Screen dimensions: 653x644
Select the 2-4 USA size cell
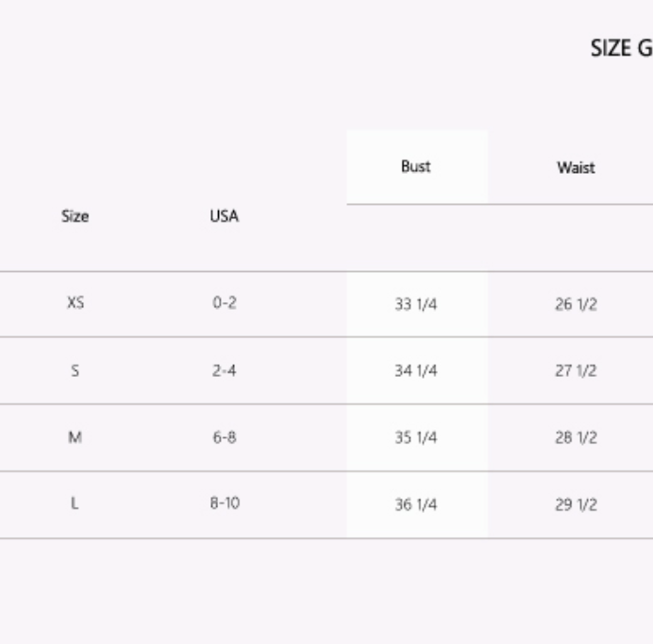tap(224, 370)
